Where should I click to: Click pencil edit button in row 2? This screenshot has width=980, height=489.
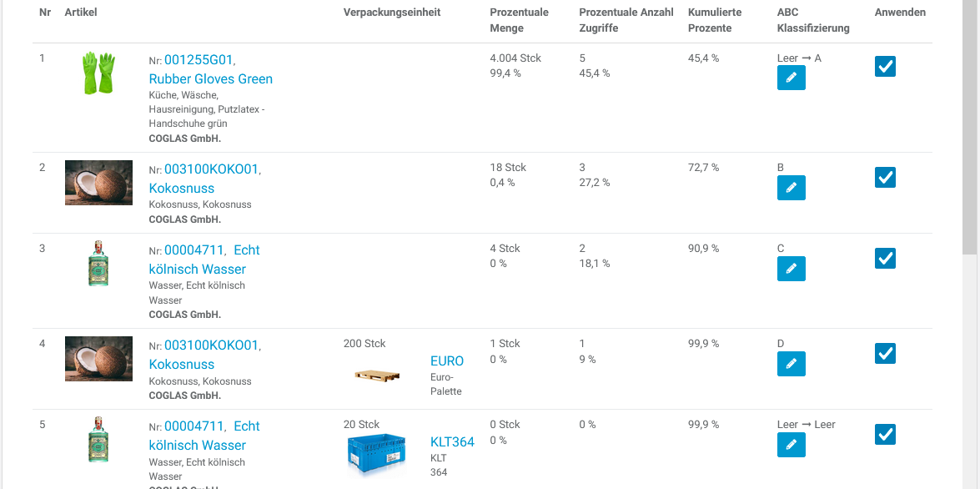click(791, 188)
